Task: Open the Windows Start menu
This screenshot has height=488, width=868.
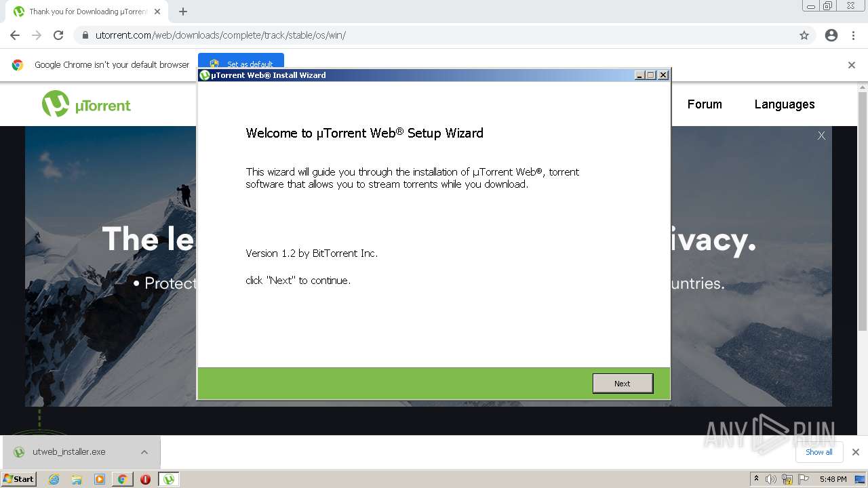Action: (19, 479)
